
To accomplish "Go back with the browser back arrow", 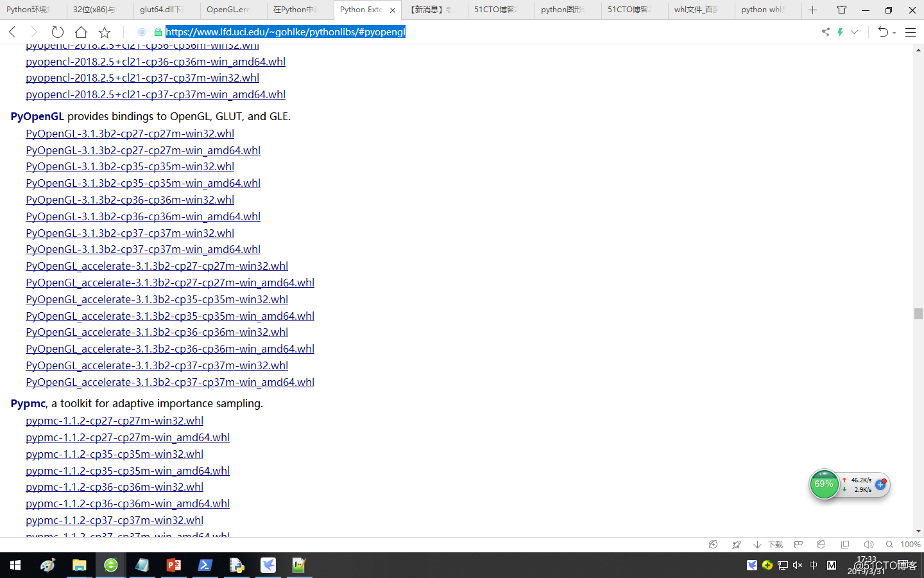I will 12,32.
